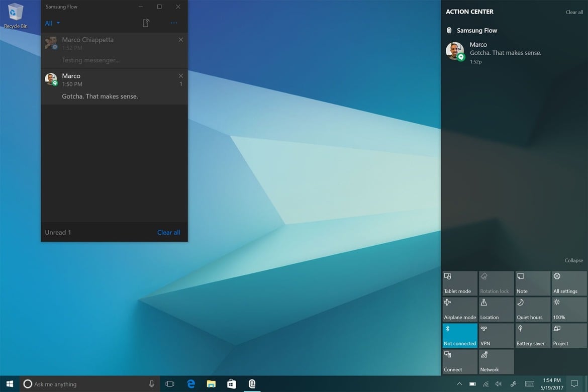
Task: Click the Samsung Flow taskbar icon
Action: click(252, 384)
